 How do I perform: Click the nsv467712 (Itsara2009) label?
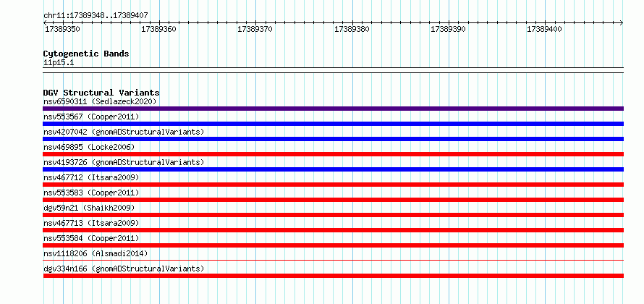pyautogui.click(x=91, y=177)
